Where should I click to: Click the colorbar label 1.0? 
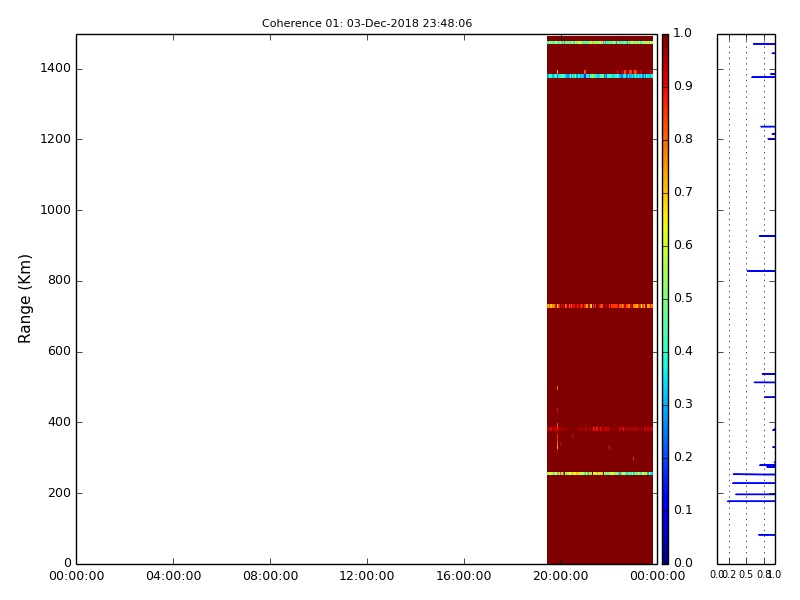pos(683,33)
